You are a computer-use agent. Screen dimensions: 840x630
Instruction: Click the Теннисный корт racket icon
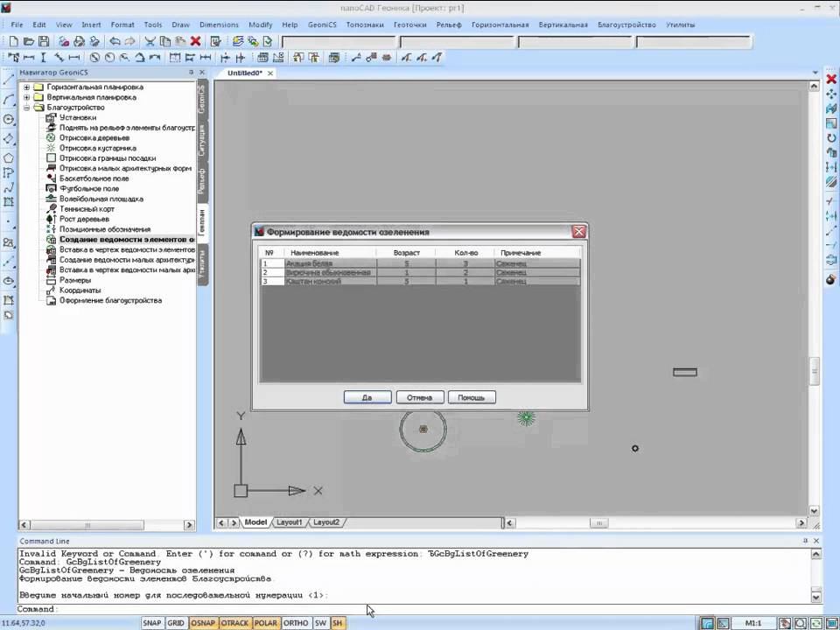pos(51,209)
